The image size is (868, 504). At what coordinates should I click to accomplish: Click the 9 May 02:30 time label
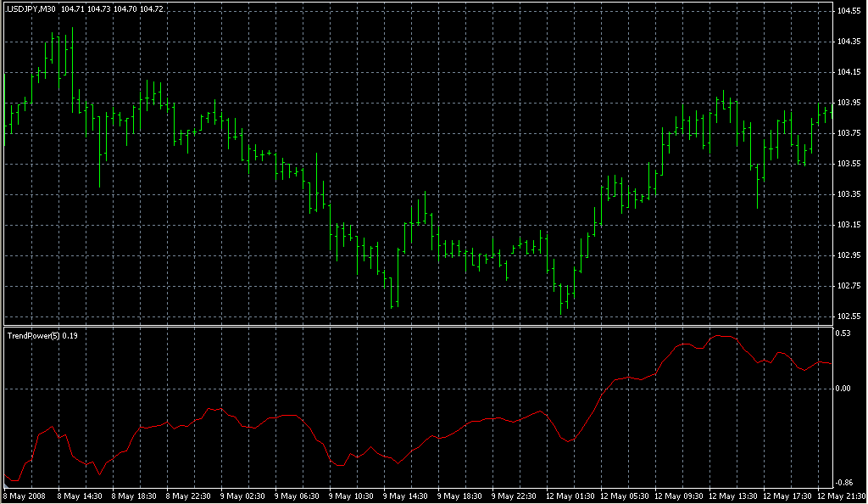242,496
